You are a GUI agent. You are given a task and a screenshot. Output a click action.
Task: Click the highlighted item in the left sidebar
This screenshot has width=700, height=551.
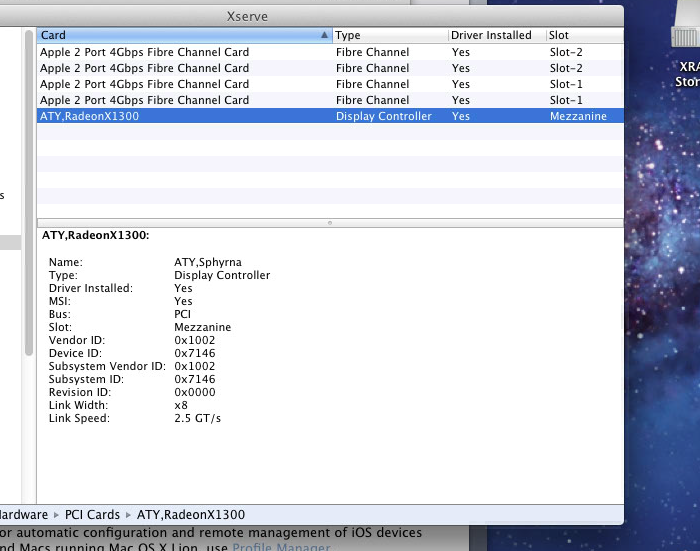click(10, 242)
